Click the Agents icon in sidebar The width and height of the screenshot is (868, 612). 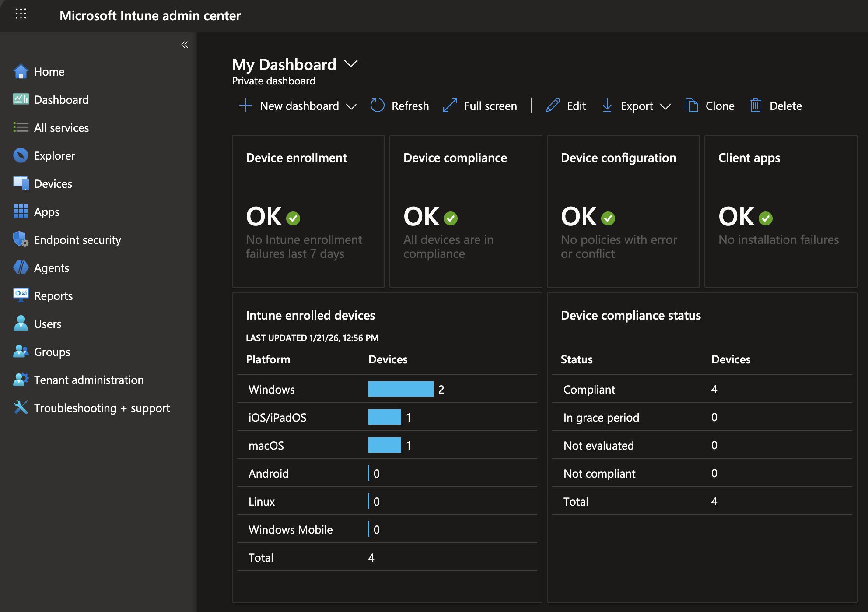click(21, 267)
